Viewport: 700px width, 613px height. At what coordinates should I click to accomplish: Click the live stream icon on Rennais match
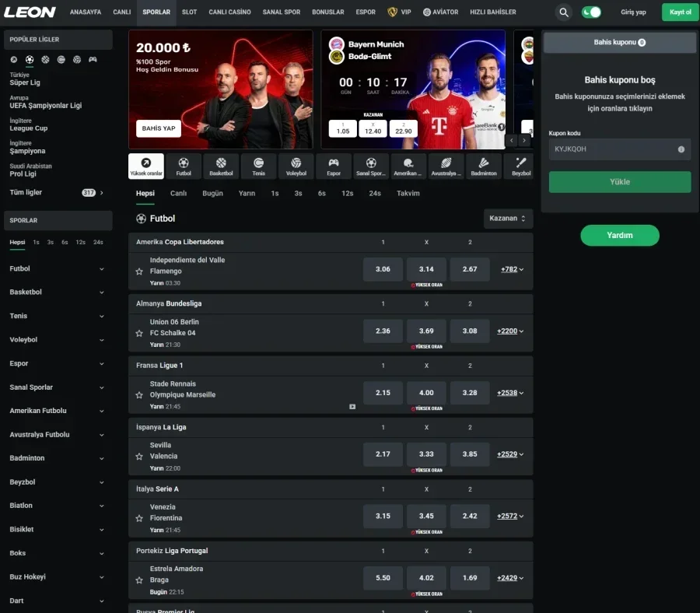tap(352, 407)
